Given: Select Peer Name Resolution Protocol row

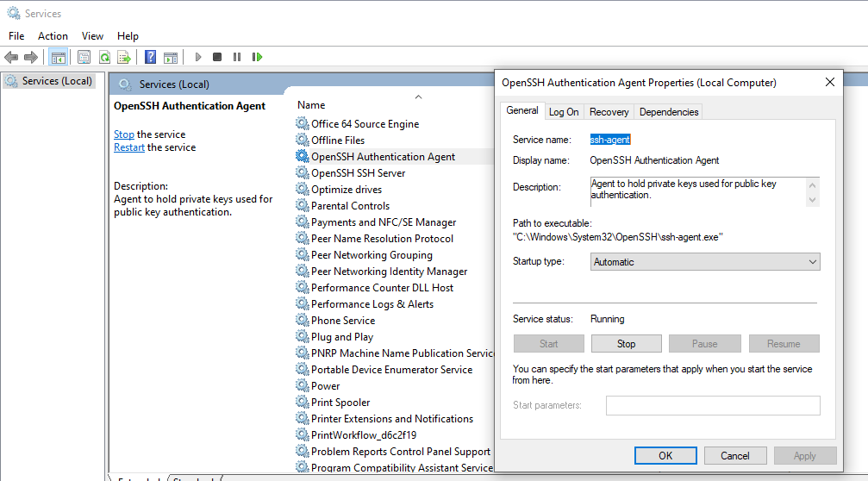Looking at the screenshot, I should point(394,239).
